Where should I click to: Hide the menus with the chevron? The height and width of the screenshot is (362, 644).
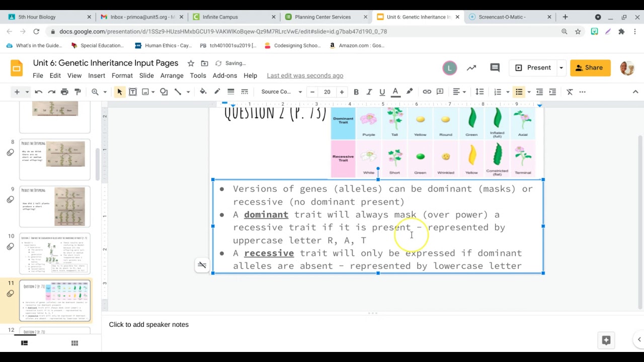(x=635, y=92)
